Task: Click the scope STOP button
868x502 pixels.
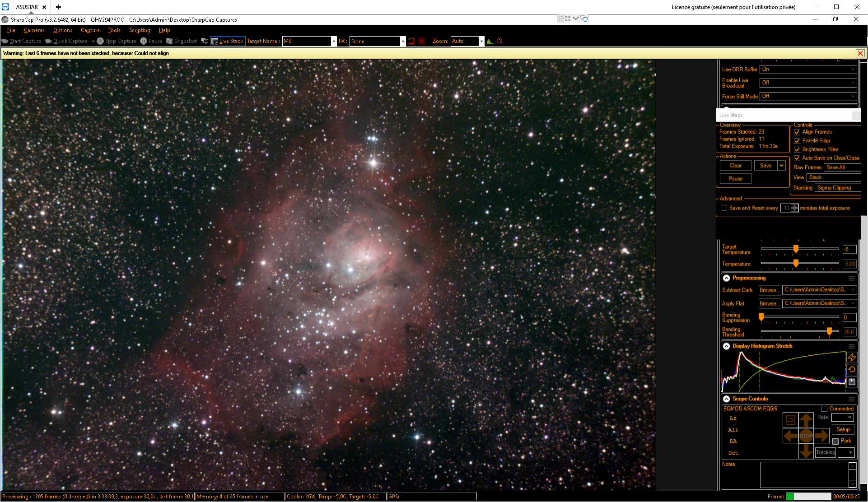Action: [x=806, y=436]
